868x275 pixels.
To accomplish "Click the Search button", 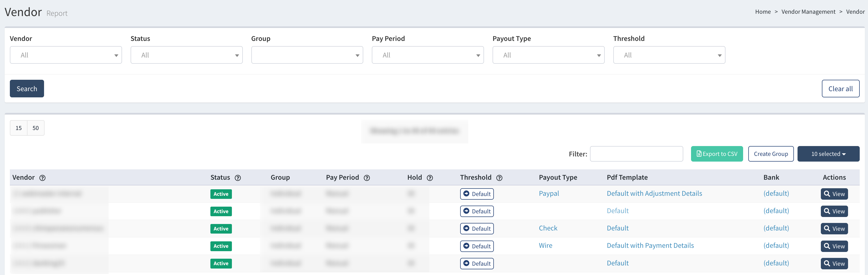I will coord(27,89).
